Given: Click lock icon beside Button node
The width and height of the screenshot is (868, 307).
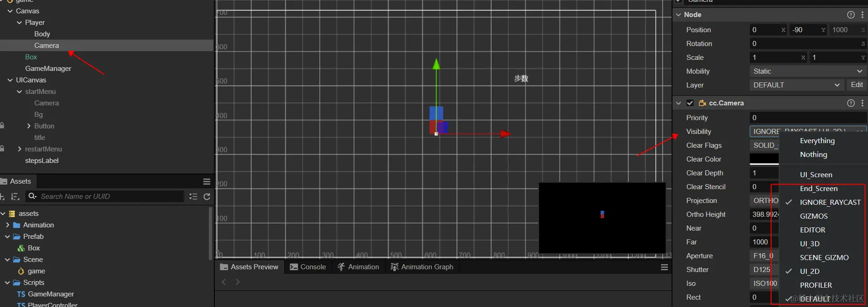Looking at the screenshot, I should pos(2,125).
